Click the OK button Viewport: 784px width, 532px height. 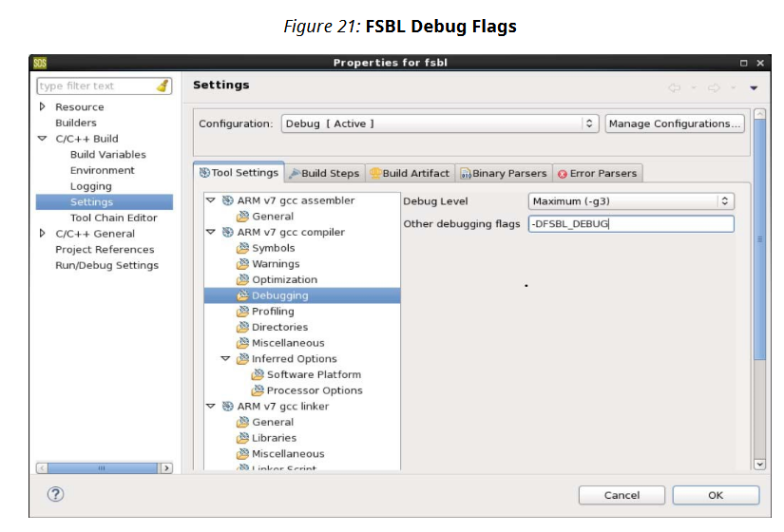pos(716,495)
